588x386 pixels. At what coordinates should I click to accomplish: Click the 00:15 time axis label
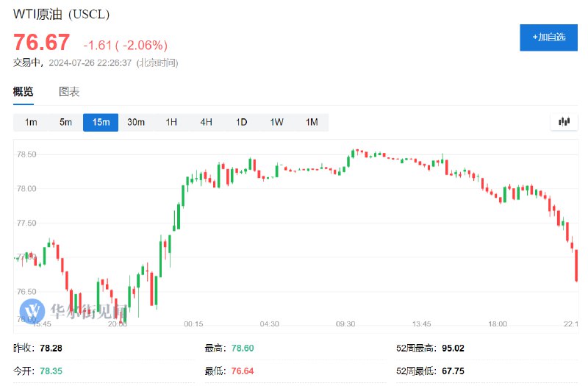point(193,324)
